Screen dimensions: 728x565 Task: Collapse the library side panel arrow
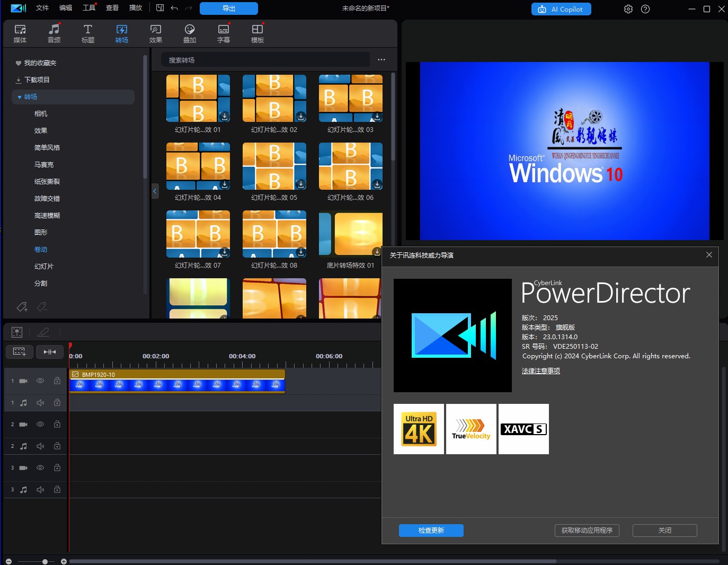[x=155, y=190]
